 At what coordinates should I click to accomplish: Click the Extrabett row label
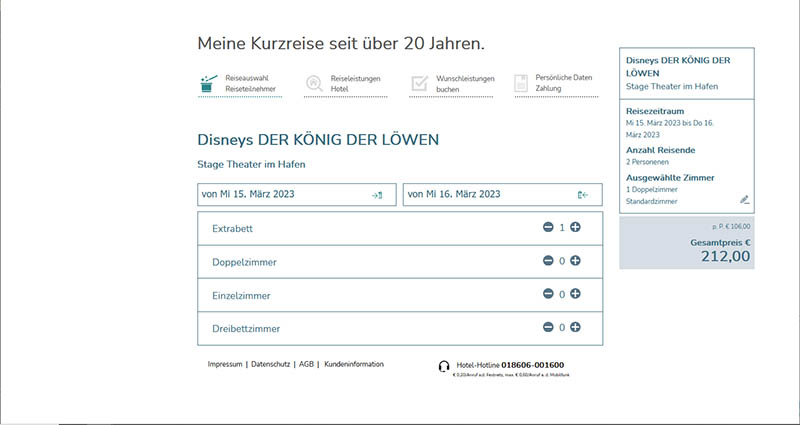point(232,229)
